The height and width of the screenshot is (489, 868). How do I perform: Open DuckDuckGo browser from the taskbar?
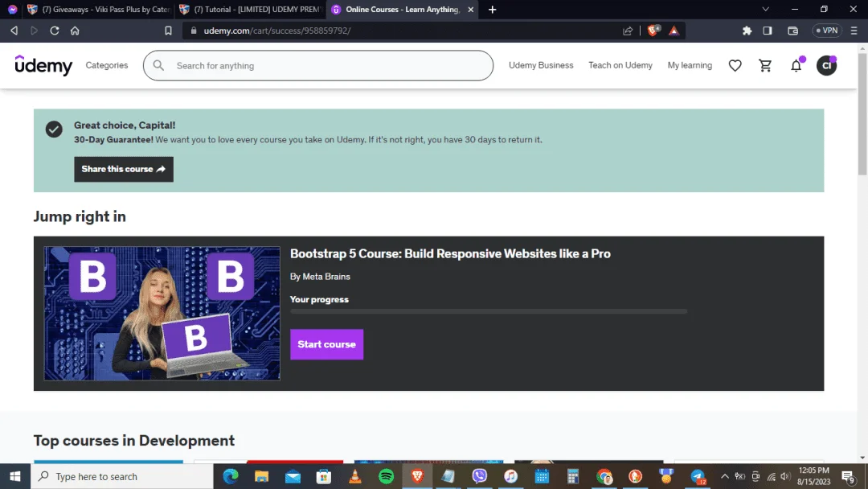coord(635,476)
